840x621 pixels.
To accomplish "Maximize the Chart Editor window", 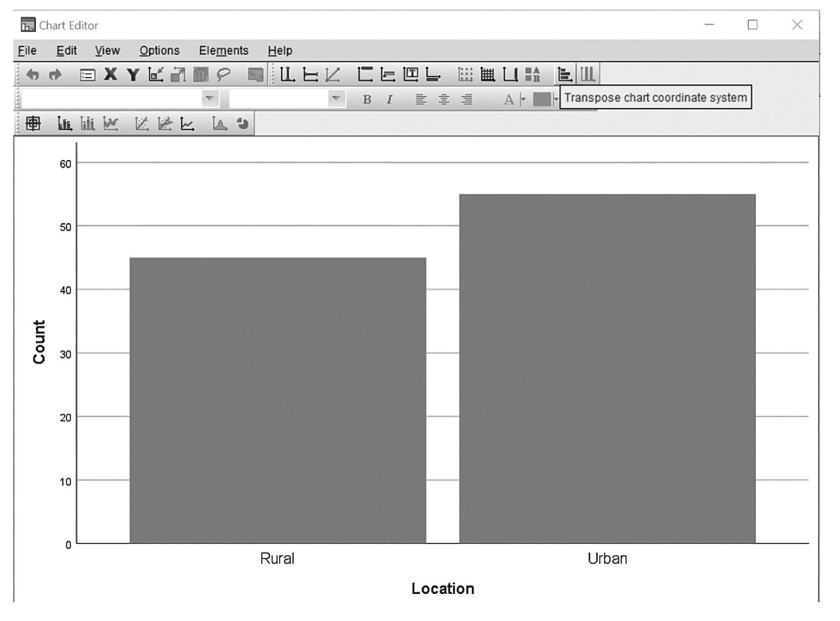I will point(752,25).
